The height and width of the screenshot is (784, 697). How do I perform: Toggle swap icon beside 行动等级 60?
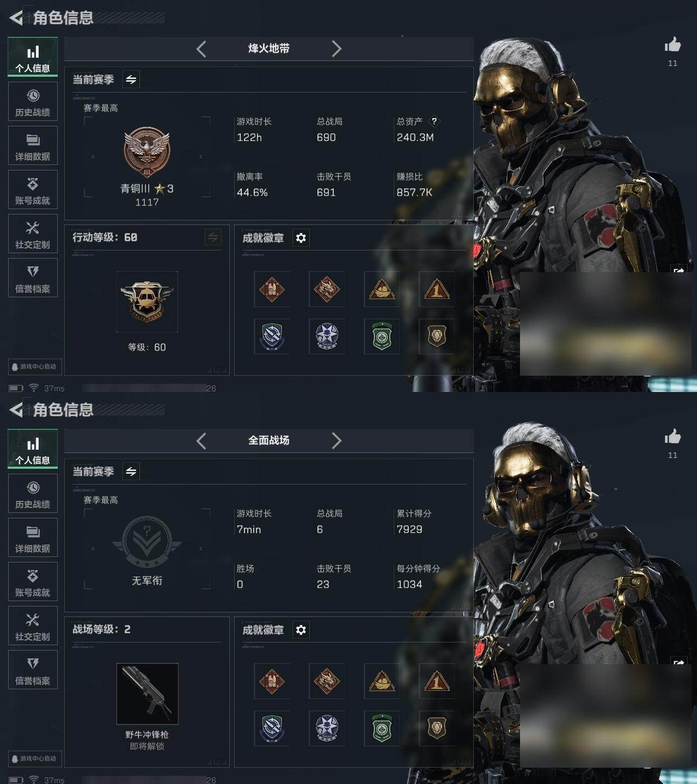click(x=213, y=237)
